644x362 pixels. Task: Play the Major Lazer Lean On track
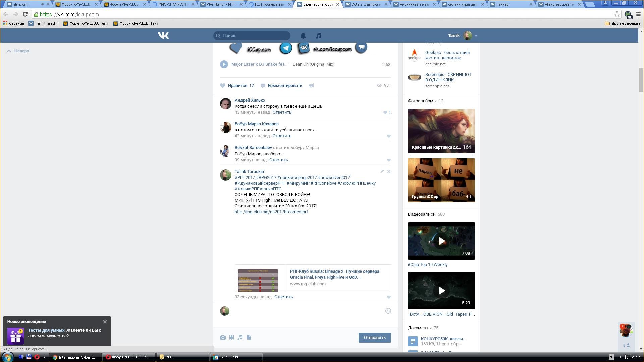(224, 64)
